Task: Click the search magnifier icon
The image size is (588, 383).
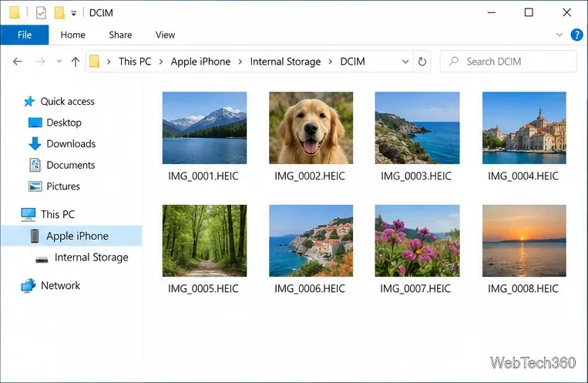Action: 454,61
